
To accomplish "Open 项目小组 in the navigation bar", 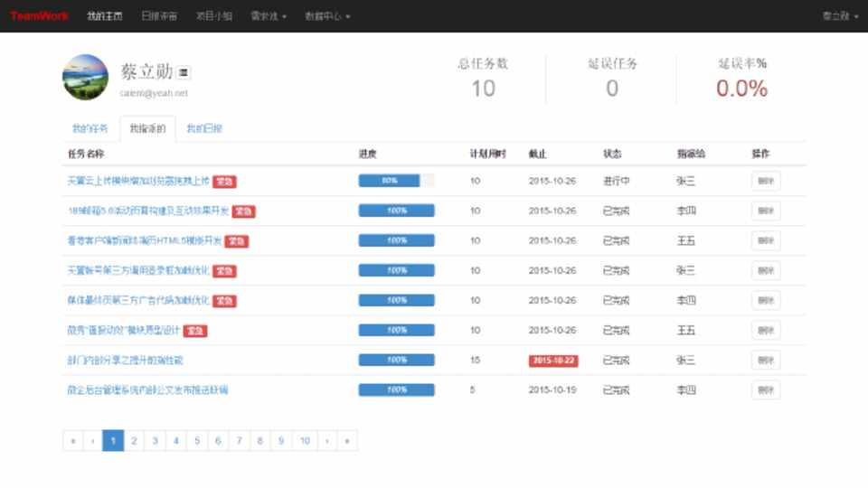I will (x=214, y=16).
